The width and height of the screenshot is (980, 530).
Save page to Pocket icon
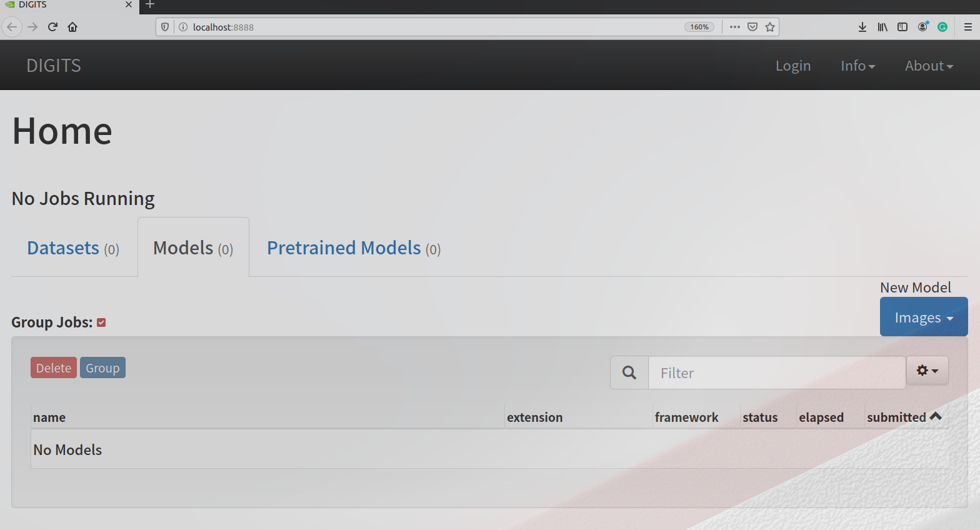pos(752,27)
